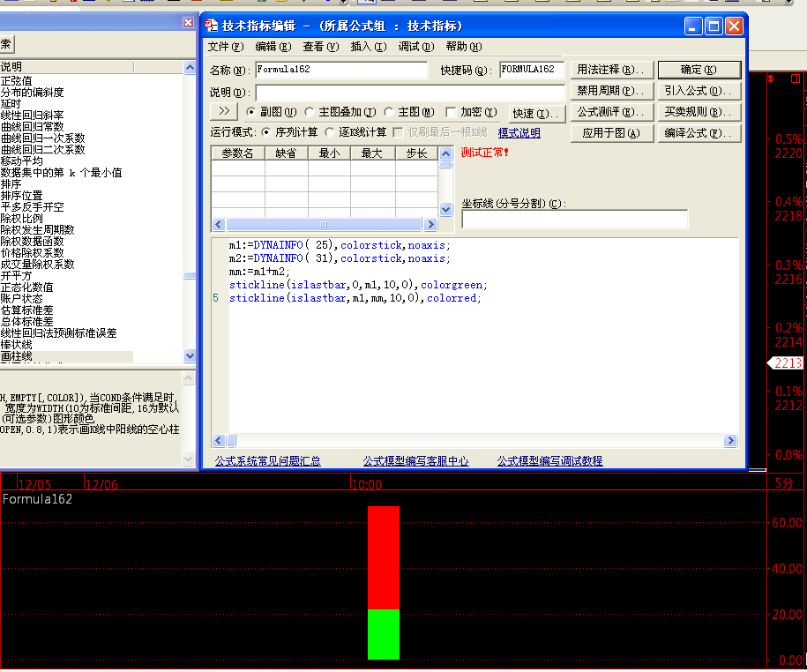Viewport: 807px width, 672px height.
Task: Enable the 加密 checkbox
Action: click(452, 112)
